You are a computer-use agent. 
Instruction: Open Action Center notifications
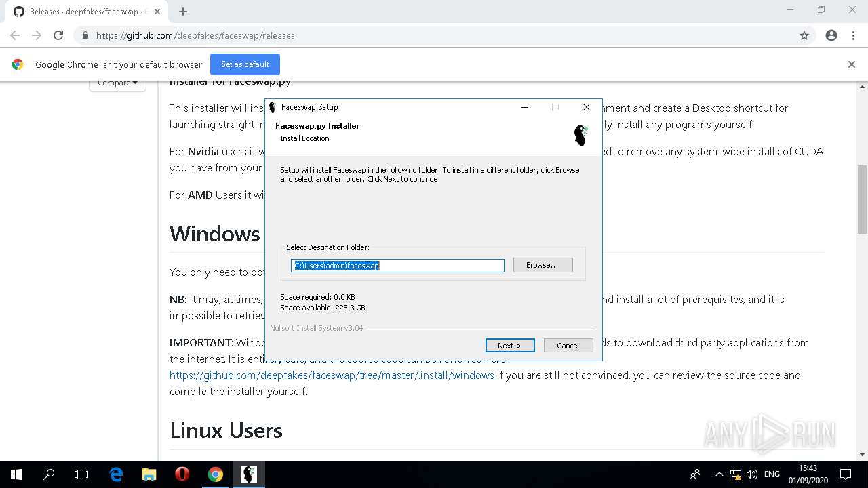coord(846,474)
